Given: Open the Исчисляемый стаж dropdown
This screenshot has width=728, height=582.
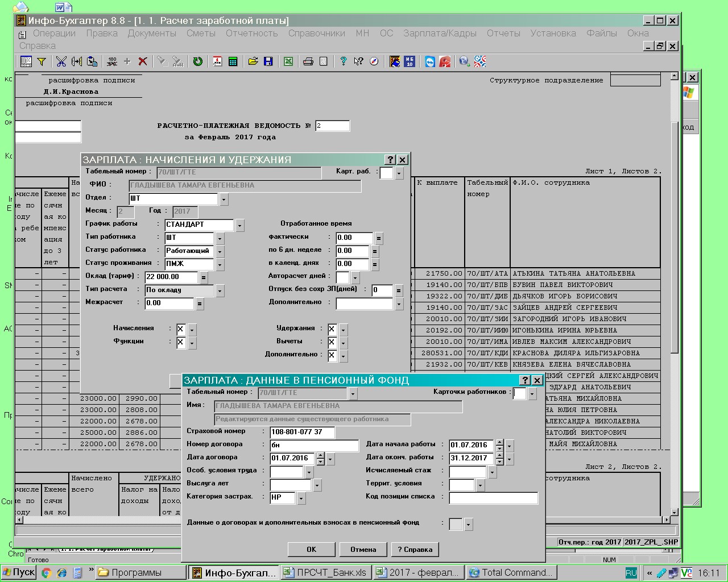Looking at the screenshot, I should point(492,472).
